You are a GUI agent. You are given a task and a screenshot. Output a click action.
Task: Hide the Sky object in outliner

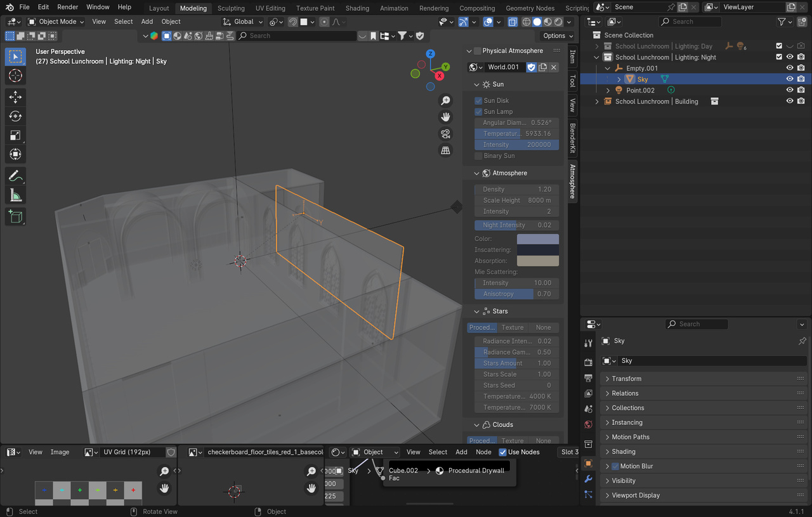click(x=790, y=79)
